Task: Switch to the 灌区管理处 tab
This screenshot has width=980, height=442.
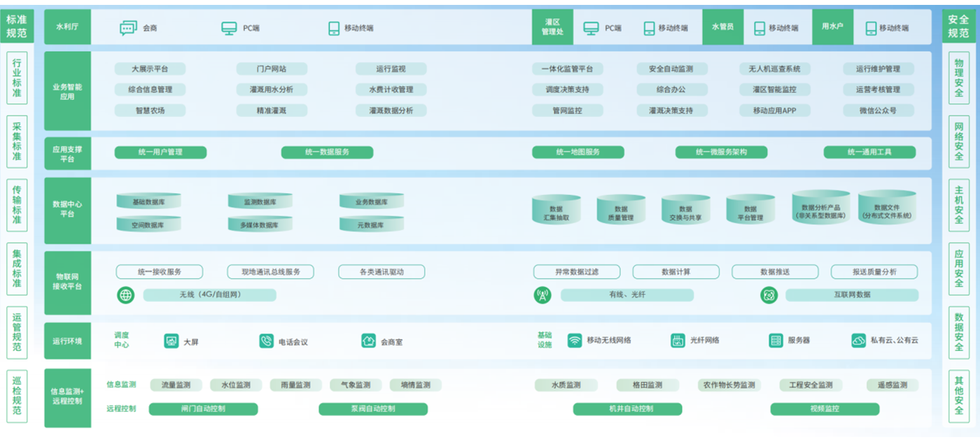Action: (x=553, y=27)
